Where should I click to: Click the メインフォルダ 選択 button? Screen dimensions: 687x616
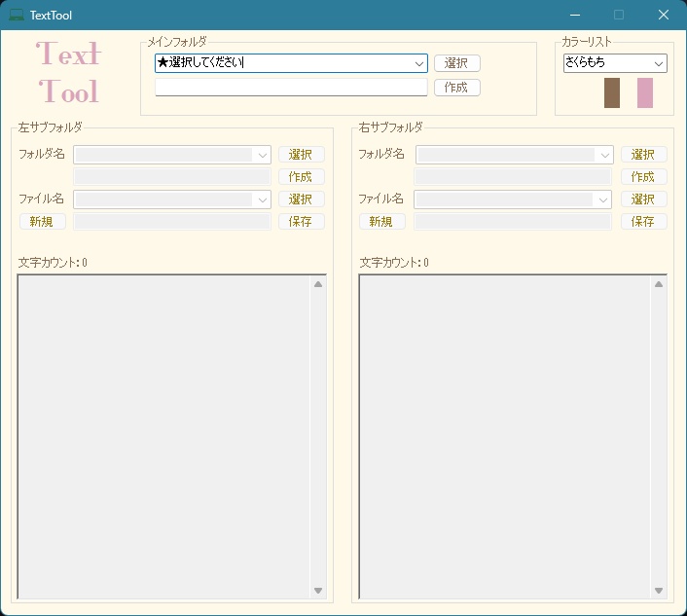point(457,63)
